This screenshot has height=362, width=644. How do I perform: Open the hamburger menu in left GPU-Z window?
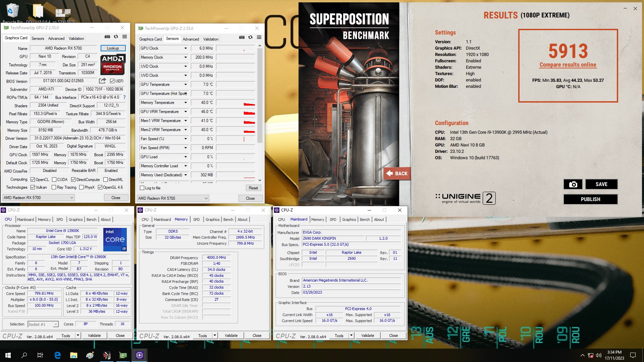124,37
